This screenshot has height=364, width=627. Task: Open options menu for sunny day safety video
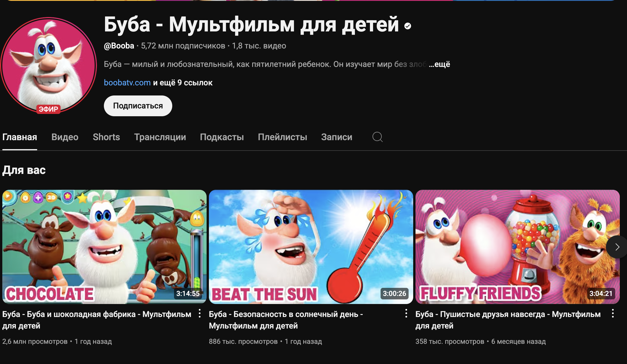pos(406,314)
